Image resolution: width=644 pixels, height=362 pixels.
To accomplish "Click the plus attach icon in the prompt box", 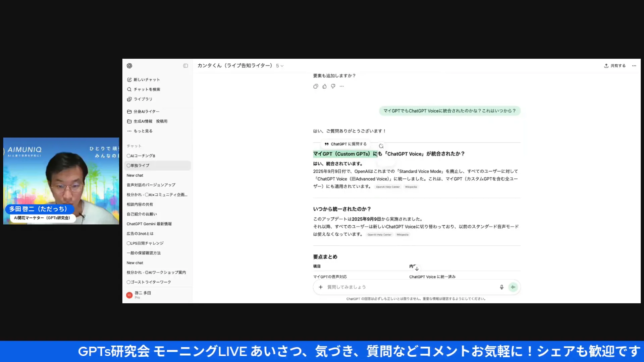I will (x=321, y=287).
